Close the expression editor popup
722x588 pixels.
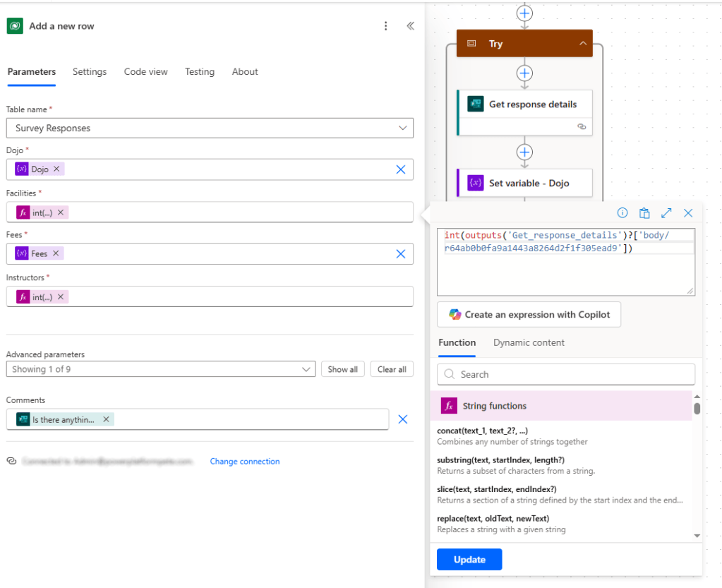click(x=688, y=212)
